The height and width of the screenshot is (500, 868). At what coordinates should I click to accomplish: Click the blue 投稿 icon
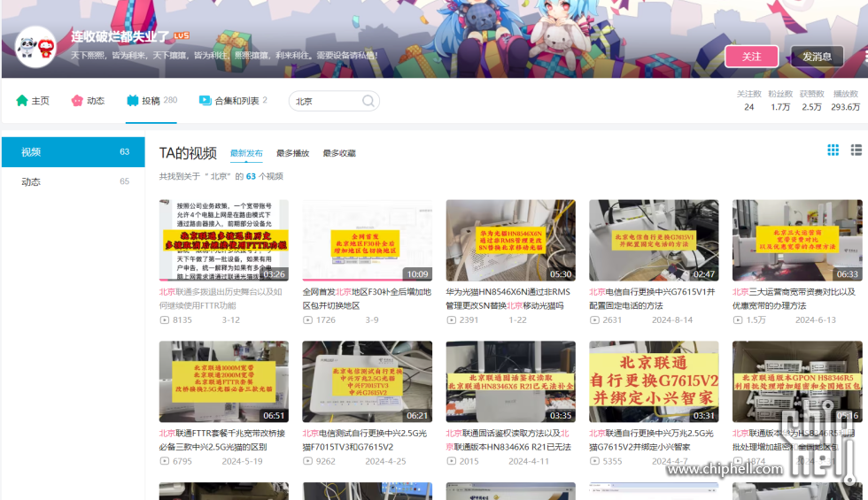tap(132, 100)
